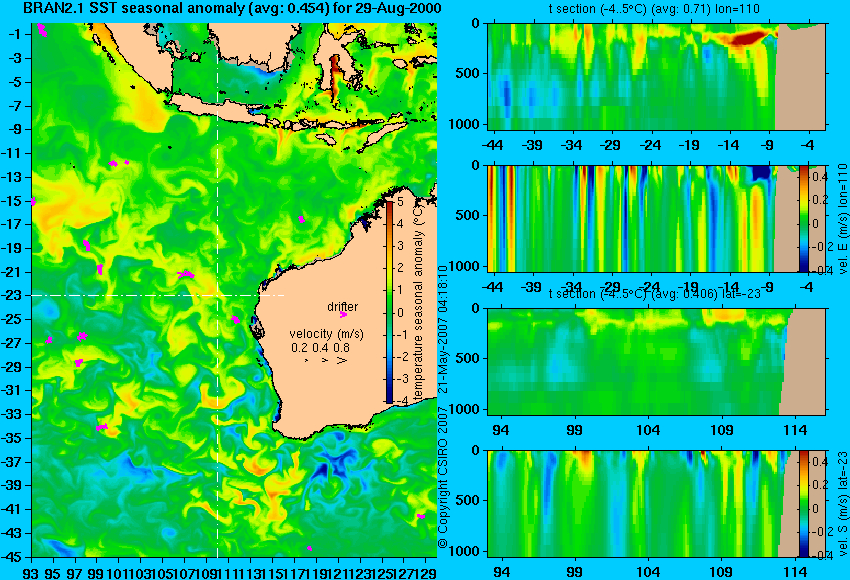Image resolution: width=850 pixels, height=580 pixels.
Task: Click '-44' under the lon=110 temperature section
Action: tap(492, 145)
